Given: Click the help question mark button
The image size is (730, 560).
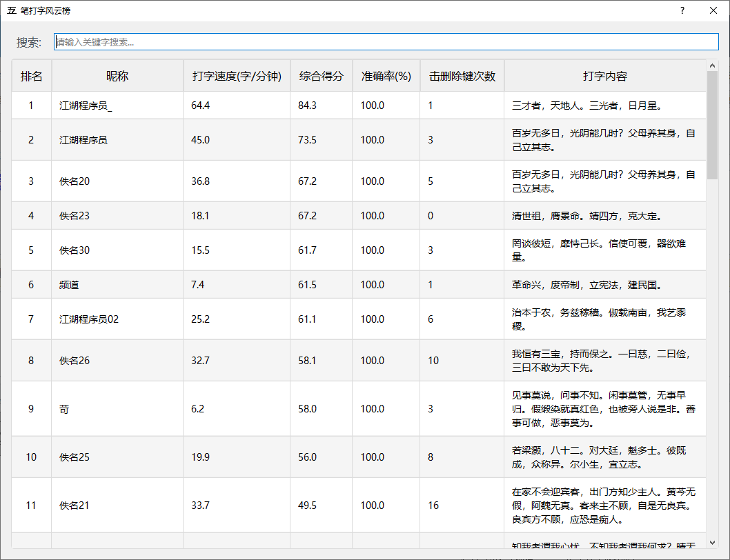Looking at the screenshot, I should 682,10.
